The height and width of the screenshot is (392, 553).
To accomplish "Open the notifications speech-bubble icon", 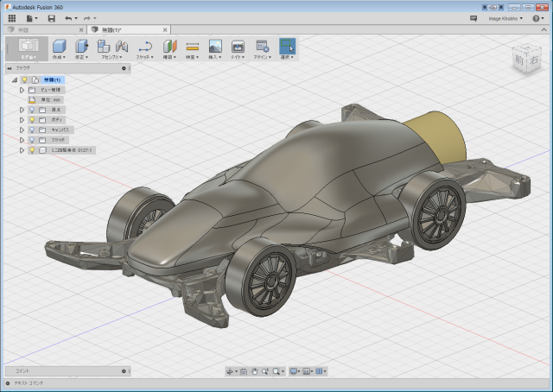I will click(474, 18).
